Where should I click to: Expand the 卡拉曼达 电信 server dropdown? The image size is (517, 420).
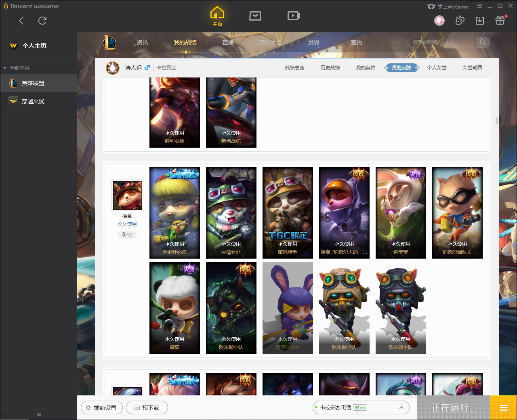click(x=361, y=407)
